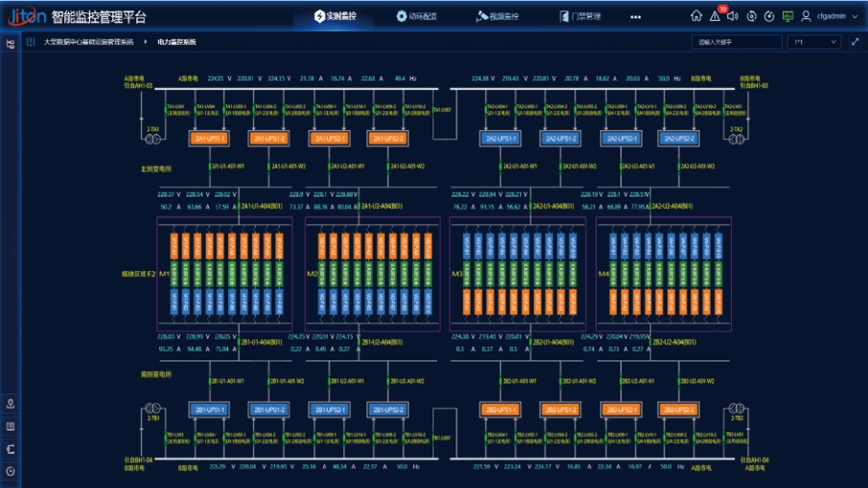The height and width of the screenshot is (488, 868).
Task: Switch to the 实时监控 tab
Action: (336, 16)
